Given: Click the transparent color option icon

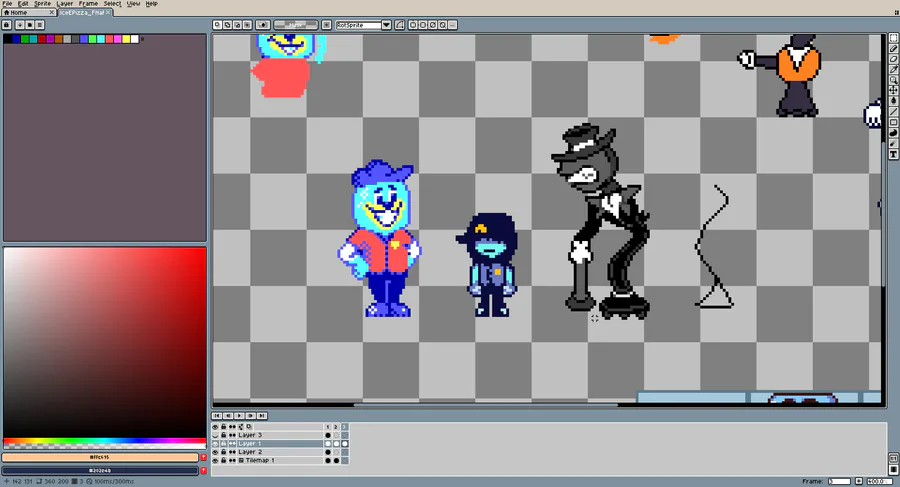Looking at the screenshot, I should pyautogui.click(x=263, y=25).
